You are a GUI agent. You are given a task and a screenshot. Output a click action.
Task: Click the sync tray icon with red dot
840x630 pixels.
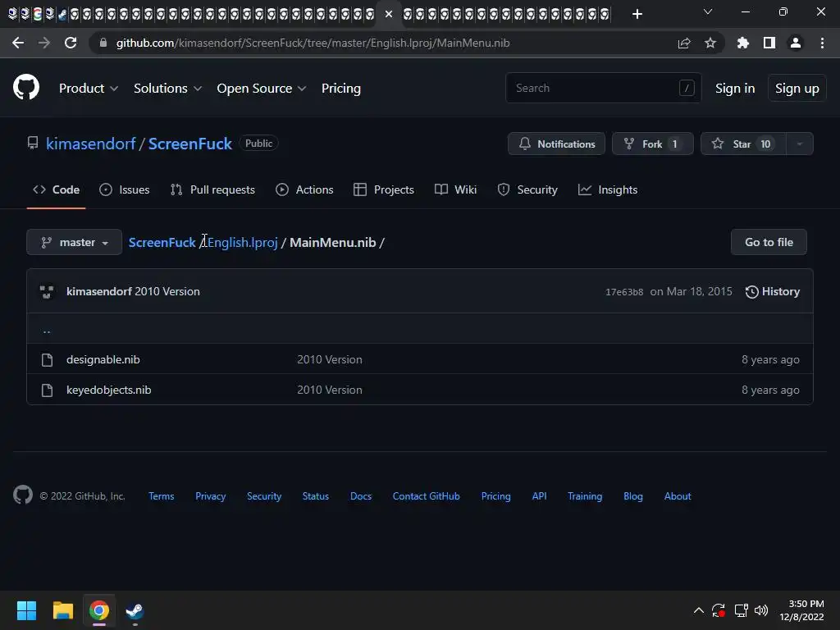tap(719, 610)
